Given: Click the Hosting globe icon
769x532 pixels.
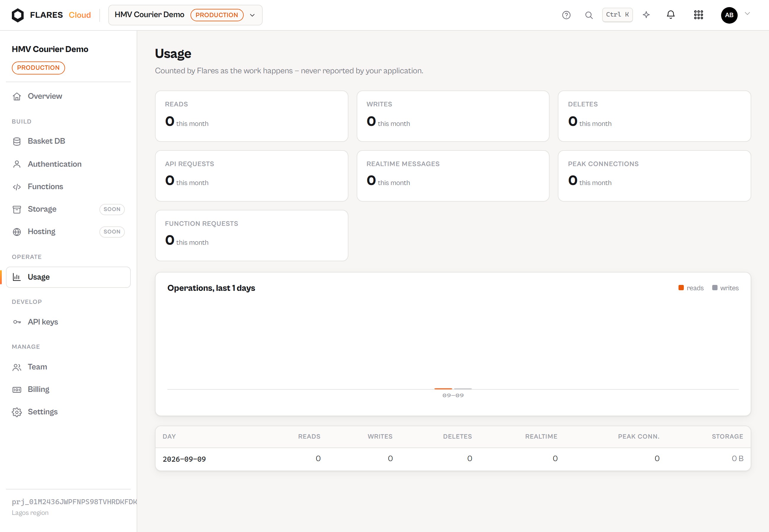Looking at the screenshot, I should [x=17, y=232].
